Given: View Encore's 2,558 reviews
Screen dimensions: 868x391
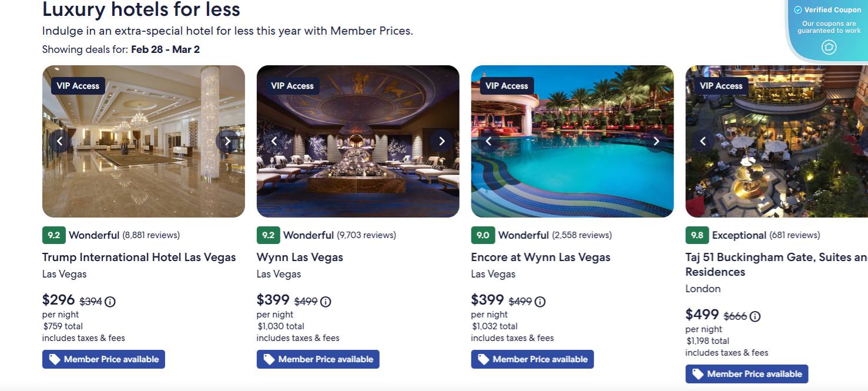Looking at the screenshot, I should [x=581, y=235].
